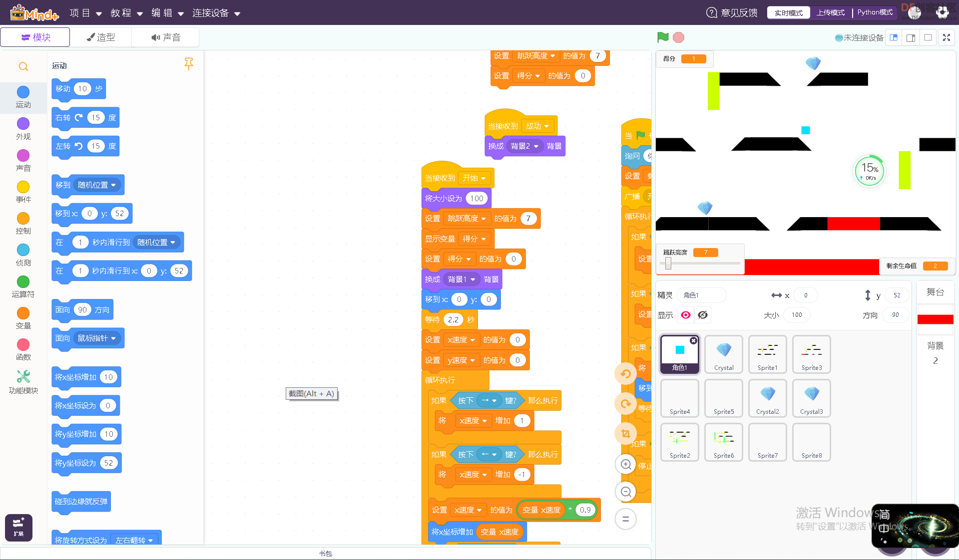Open the right-arrow key dropdown

coord(489,400)
